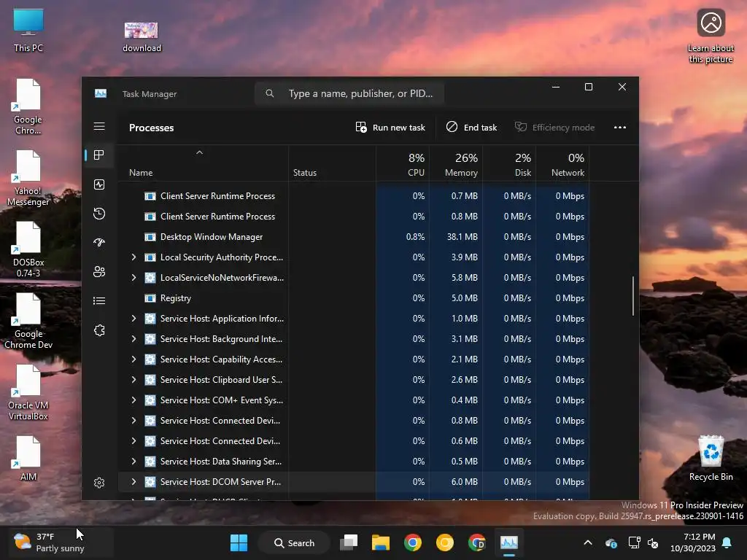Open Task View on taskbar
747x560 pixels.
(349, 542)
